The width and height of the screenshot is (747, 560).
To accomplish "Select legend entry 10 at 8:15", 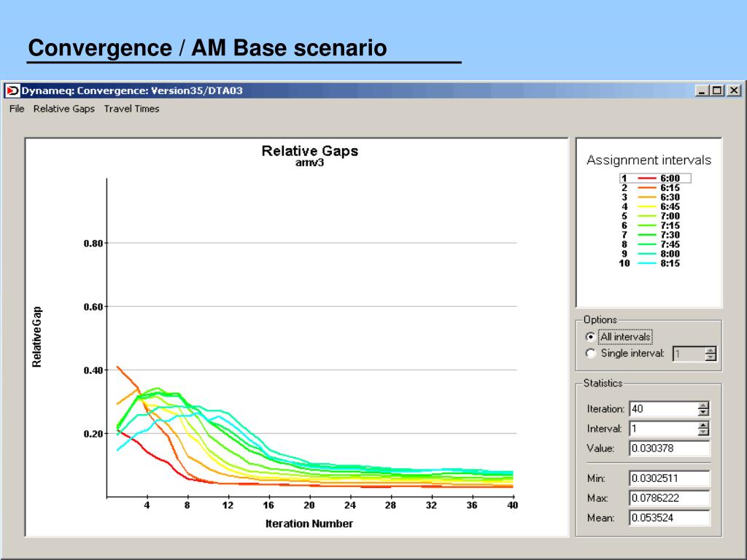I will 649,263.
